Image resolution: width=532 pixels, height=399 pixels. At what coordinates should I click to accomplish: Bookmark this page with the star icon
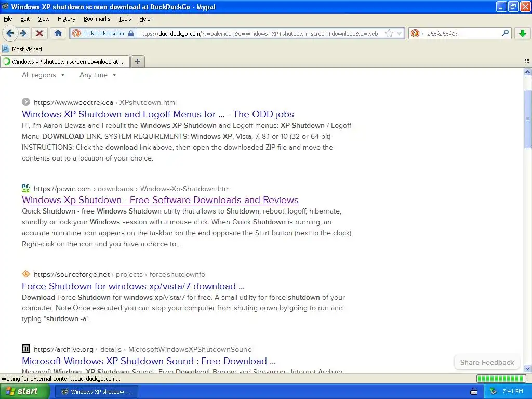point(389,33)
